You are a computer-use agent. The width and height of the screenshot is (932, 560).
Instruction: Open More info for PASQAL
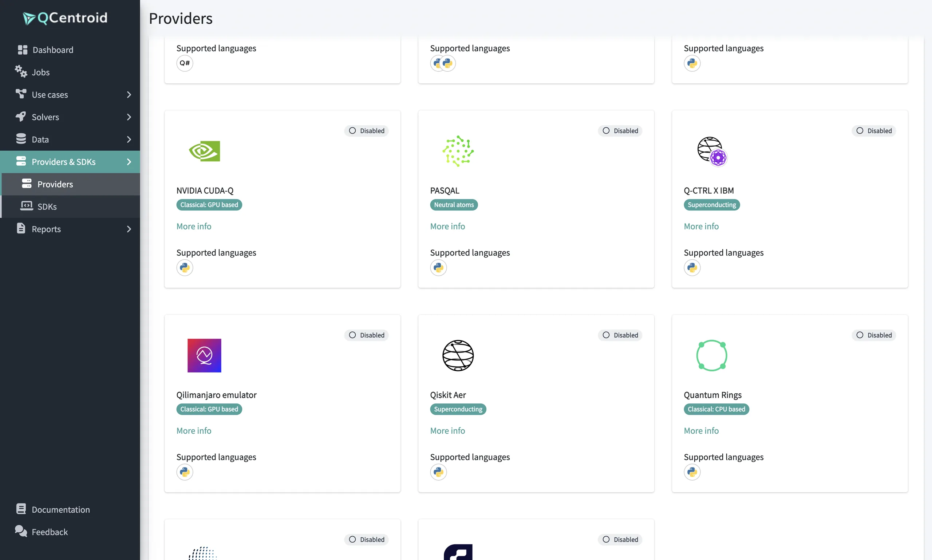(447, 226)
